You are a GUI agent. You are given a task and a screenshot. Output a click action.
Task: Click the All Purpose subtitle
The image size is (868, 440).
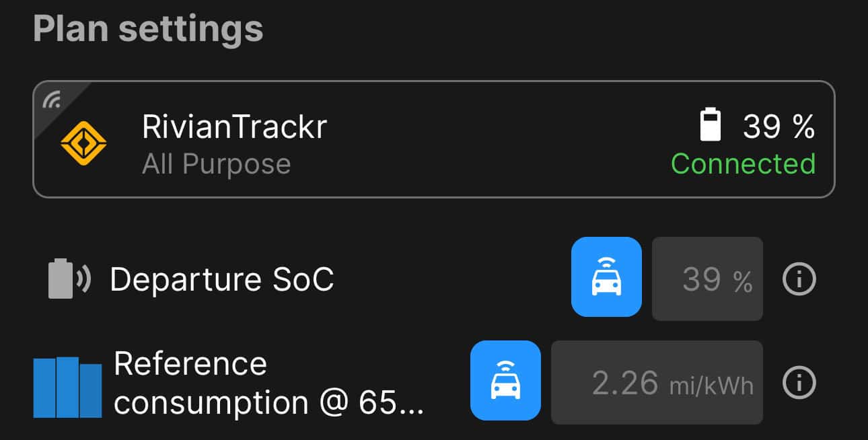(216, 164)
